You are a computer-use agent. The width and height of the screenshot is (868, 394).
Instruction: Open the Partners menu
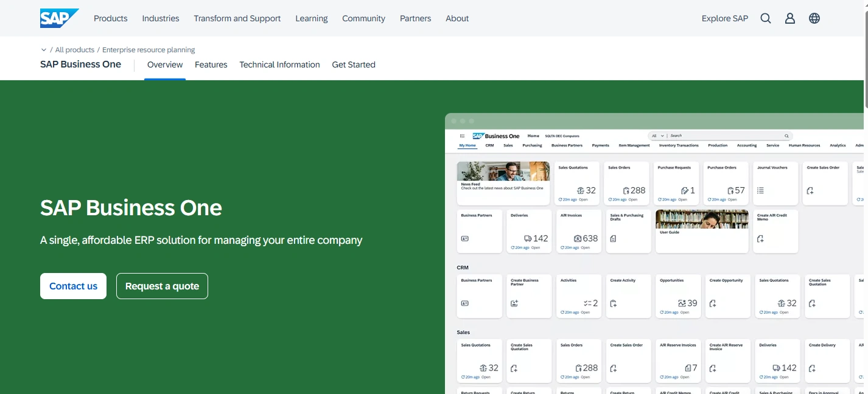(x=416, y=18)
